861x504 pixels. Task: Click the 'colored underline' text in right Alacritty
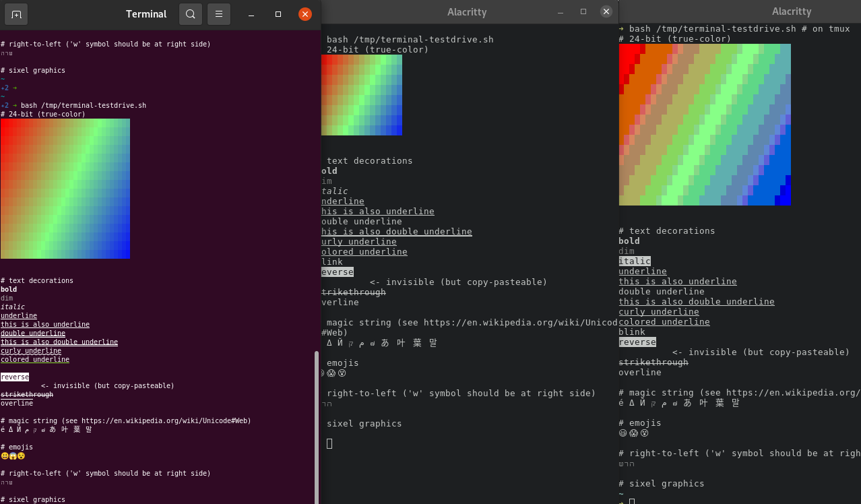(x=664, y=321)
